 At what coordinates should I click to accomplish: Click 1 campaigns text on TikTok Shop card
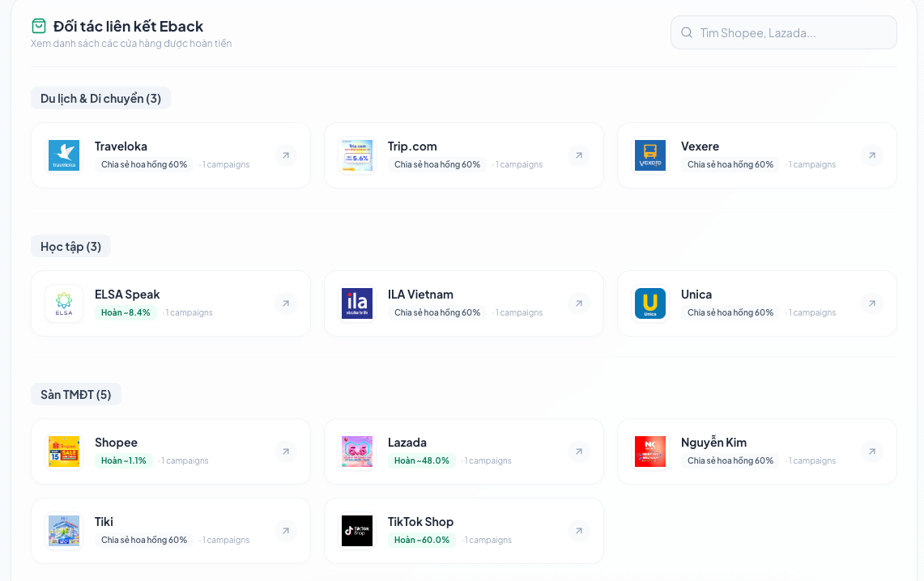pyautogui.click(x=487, y=540)
